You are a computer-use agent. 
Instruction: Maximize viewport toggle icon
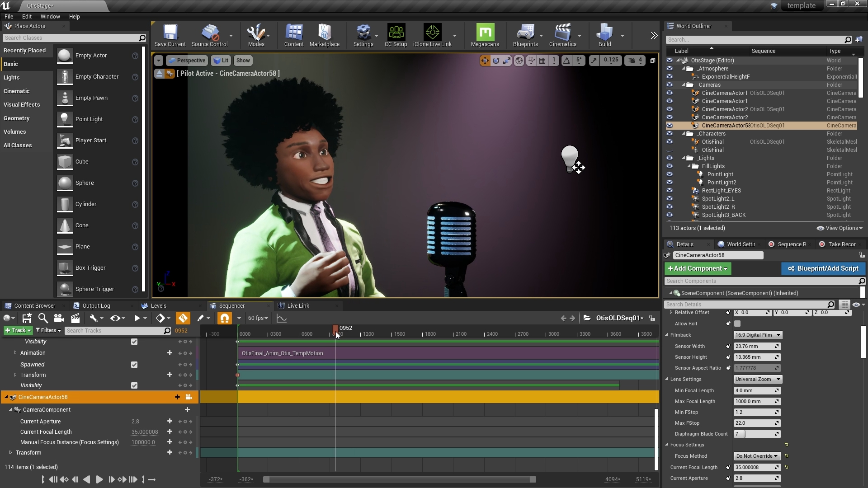tap(652, 61)
